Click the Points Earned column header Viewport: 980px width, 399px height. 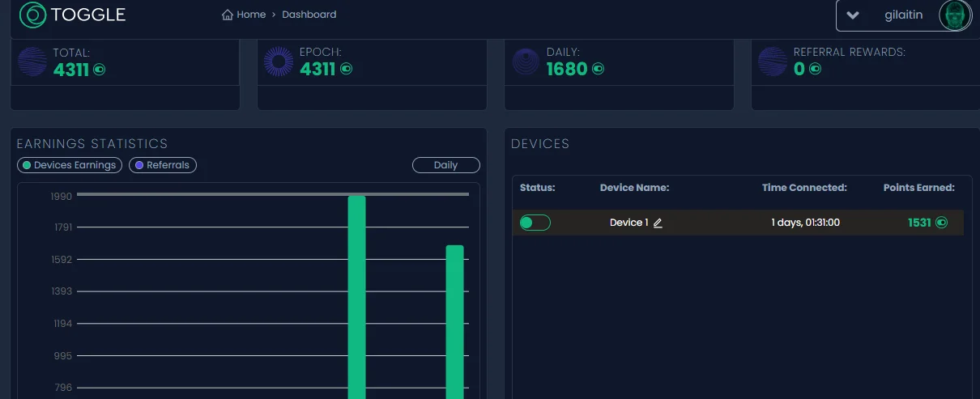(919, 188)
